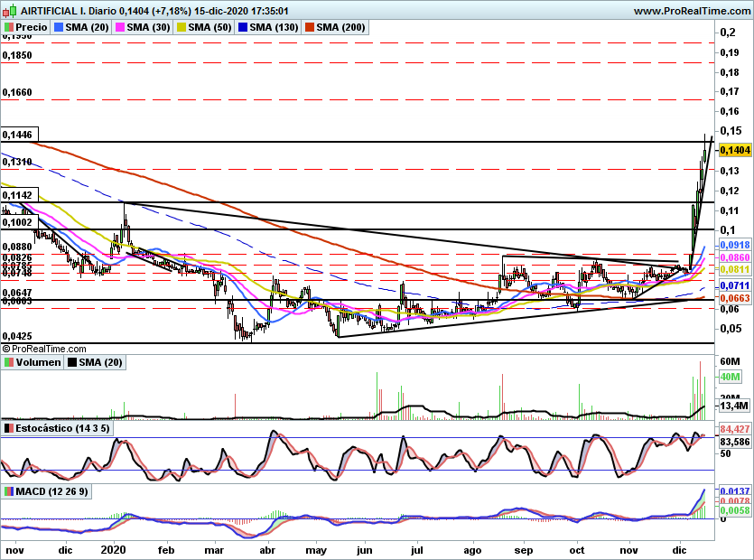Click the mar label on time axis

(x=214, y=550)
